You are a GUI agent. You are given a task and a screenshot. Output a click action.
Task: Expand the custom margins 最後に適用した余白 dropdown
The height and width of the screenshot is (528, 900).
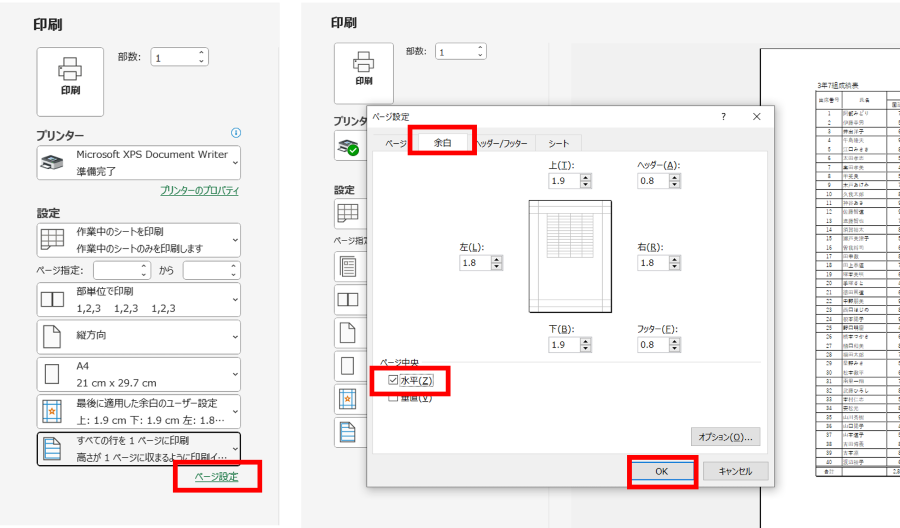pyautogui.click(x=138, y=411)
